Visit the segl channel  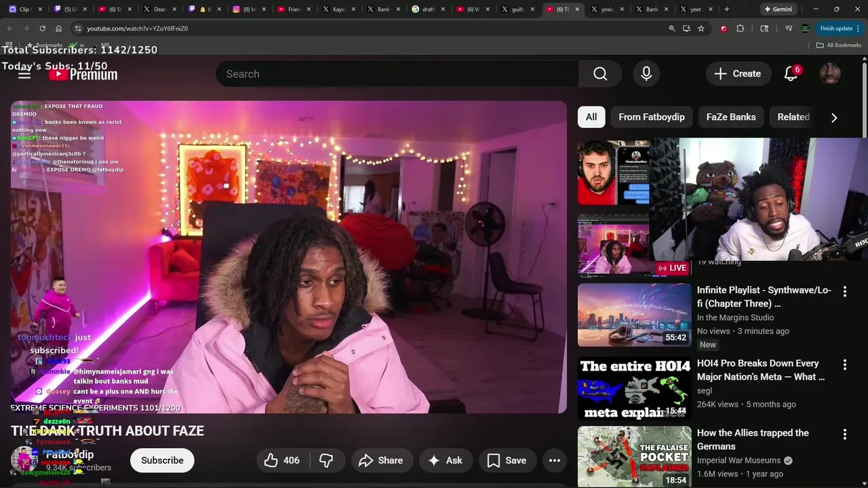pyautogui.click(x=705, y=390)
